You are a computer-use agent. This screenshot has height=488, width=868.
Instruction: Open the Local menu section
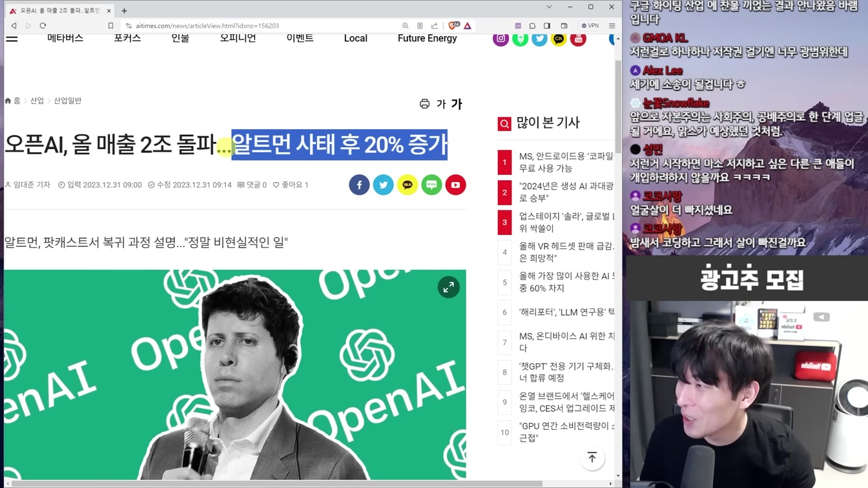tap(355, 38)
